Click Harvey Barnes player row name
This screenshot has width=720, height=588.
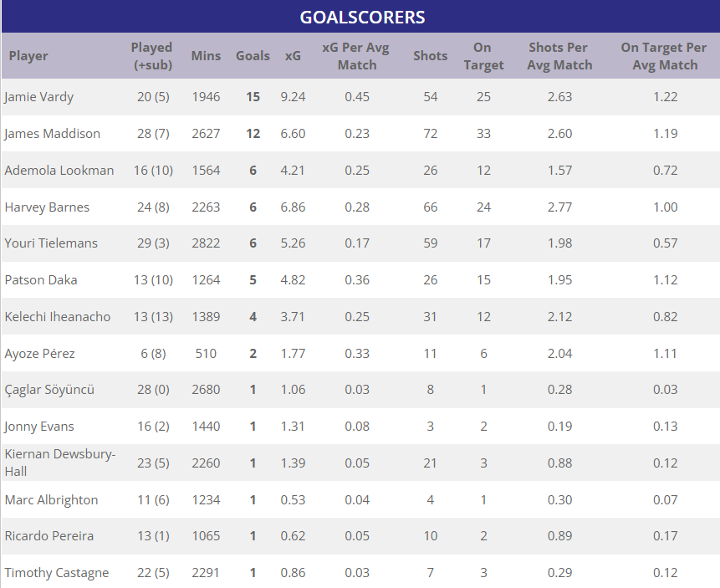click(47, 207)
